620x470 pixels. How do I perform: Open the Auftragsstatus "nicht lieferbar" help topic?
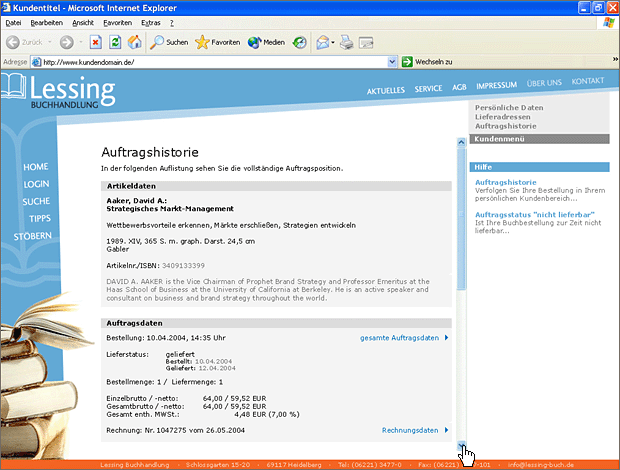tap(535, 215)
